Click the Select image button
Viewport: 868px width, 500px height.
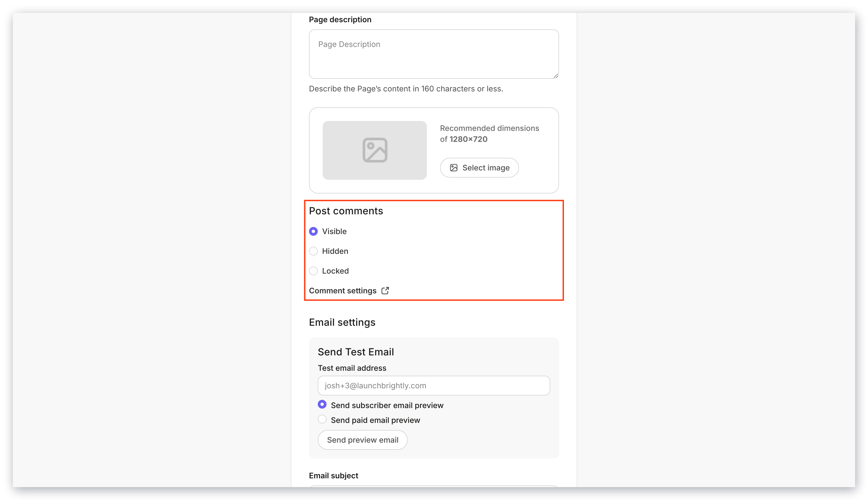coord(479,168)
